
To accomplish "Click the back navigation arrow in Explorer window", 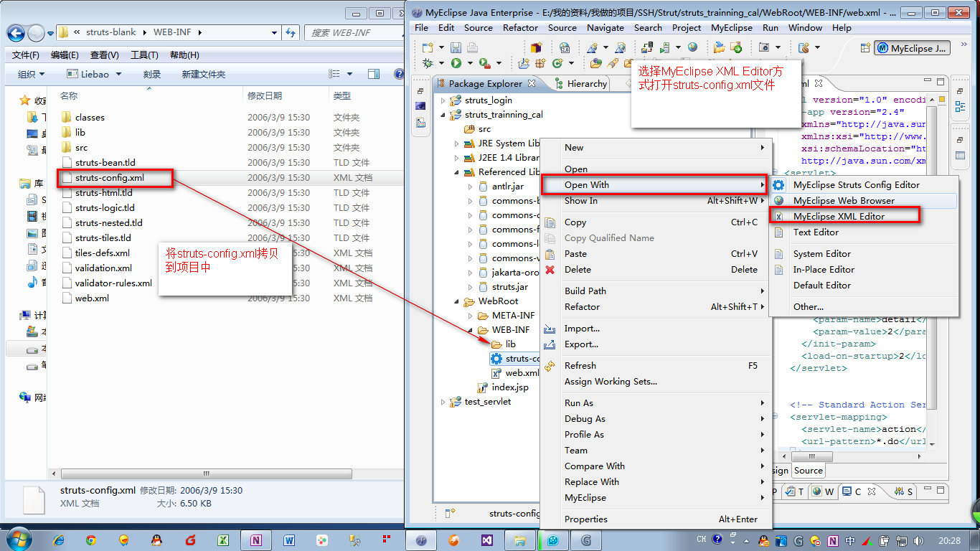I will point(16,32).
